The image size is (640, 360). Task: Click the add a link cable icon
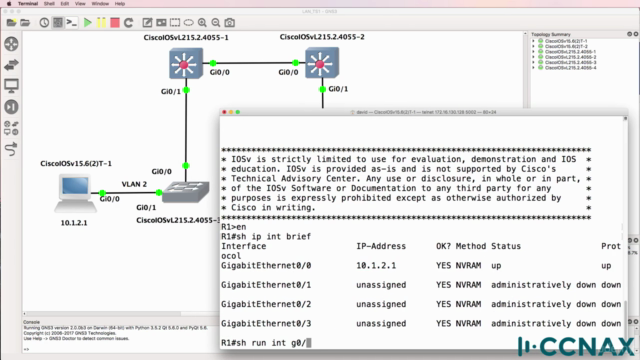pos(11,149)
